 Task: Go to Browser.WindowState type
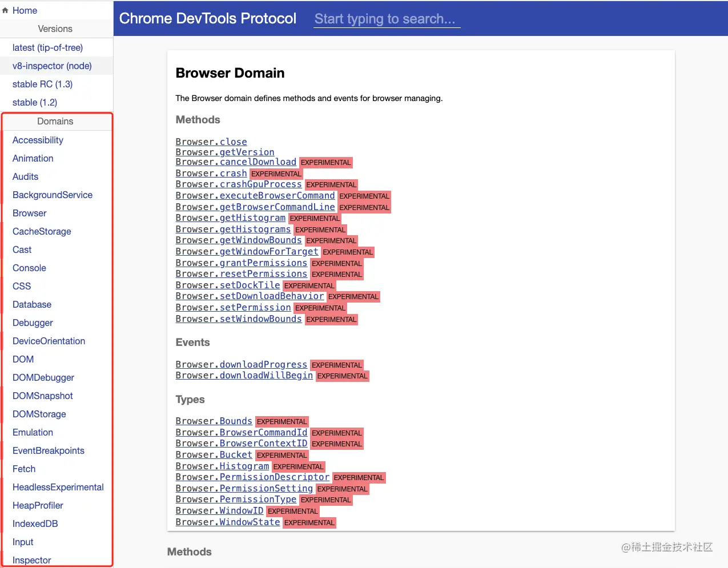[228, 522]
